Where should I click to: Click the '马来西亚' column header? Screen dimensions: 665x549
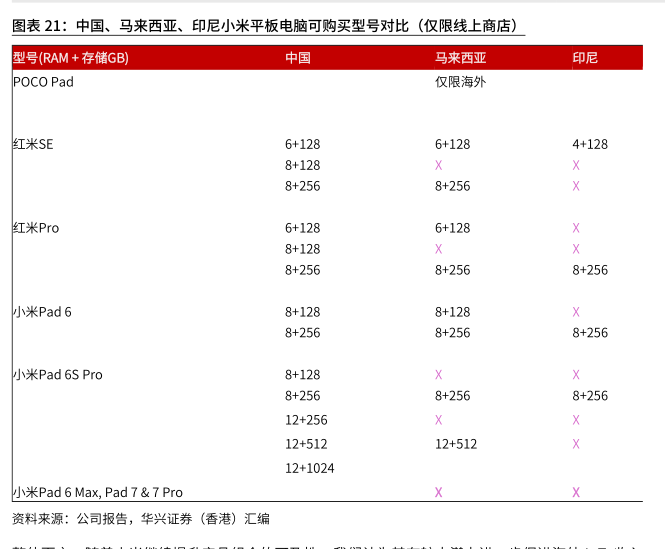click(461, 58)
